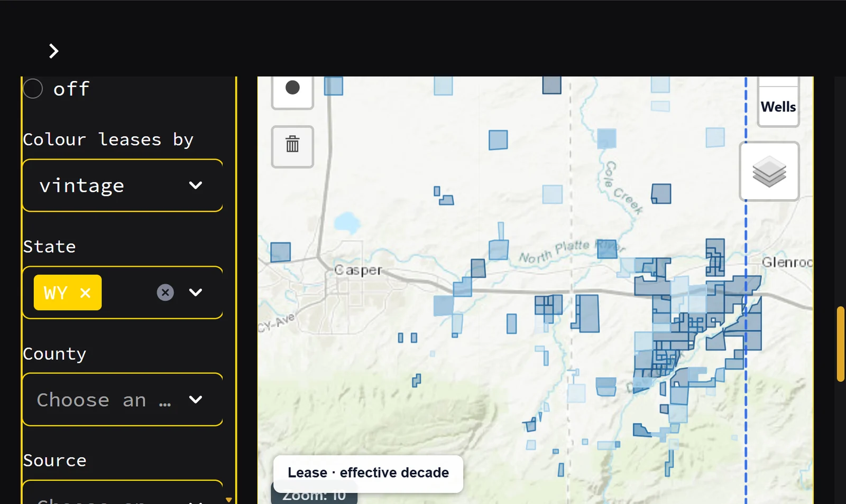Image resolution: width=846 pixels, height=504 pixels.
Task: Clear all State selections with the round x button
Action: (x=165, y=292)
